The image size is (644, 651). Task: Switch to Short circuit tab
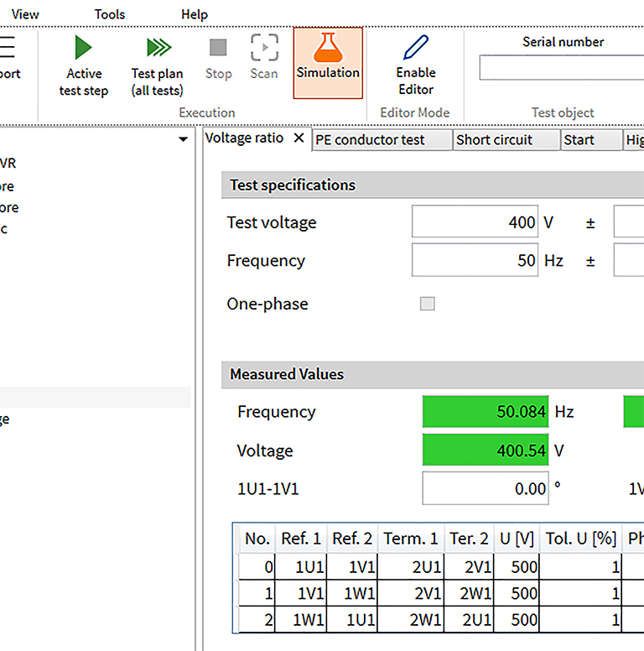click(x=506, y=140)
